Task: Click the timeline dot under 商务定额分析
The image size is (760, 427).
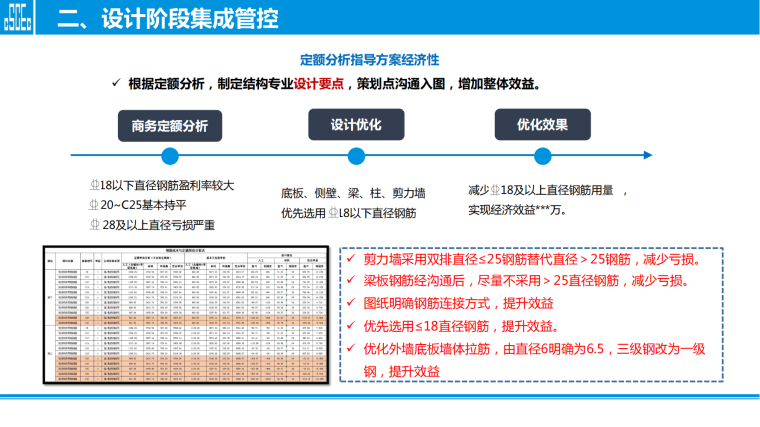Action: click(170, 155)
